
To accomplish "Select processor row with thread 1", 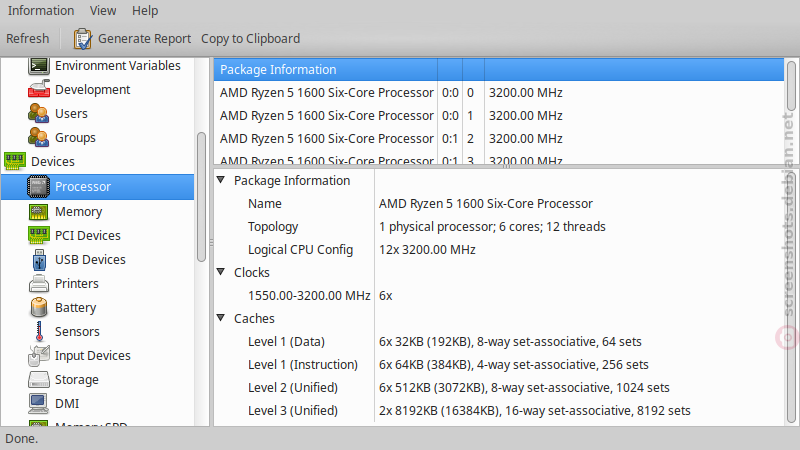I will pos(498,116).
